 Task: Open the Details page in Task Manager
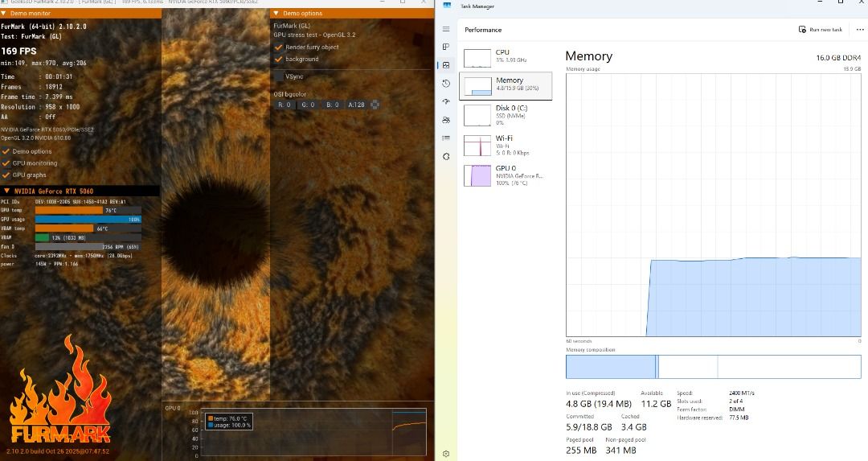tap(446, 138)
